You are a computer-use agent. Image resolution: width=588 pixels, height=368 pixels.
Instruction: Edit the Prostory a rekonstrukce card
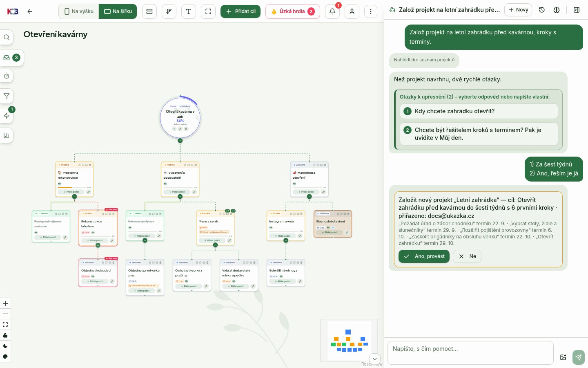pyautogui.click(x=89, y=192)
